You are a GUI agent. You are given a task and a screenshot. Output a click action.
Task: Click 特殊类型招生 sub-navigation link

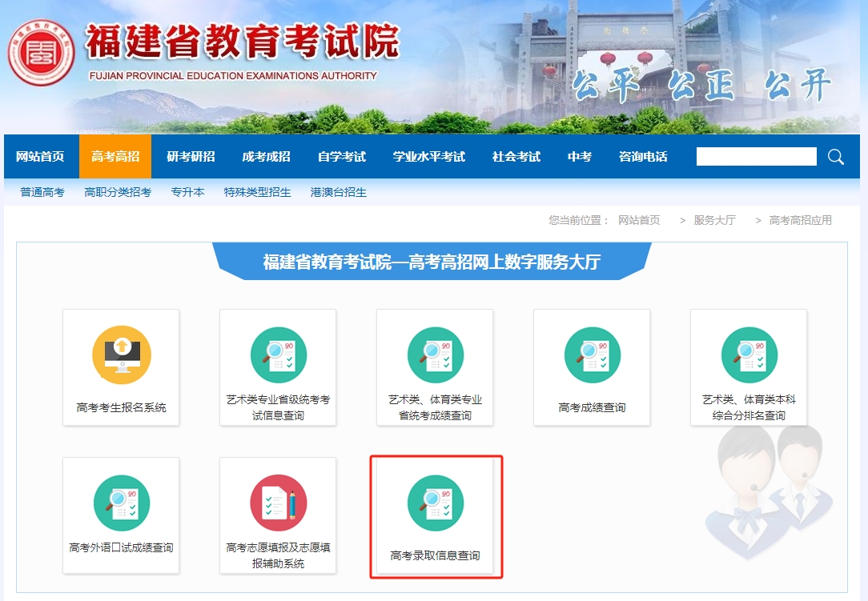pyautogui.click(x=257, y=192)
